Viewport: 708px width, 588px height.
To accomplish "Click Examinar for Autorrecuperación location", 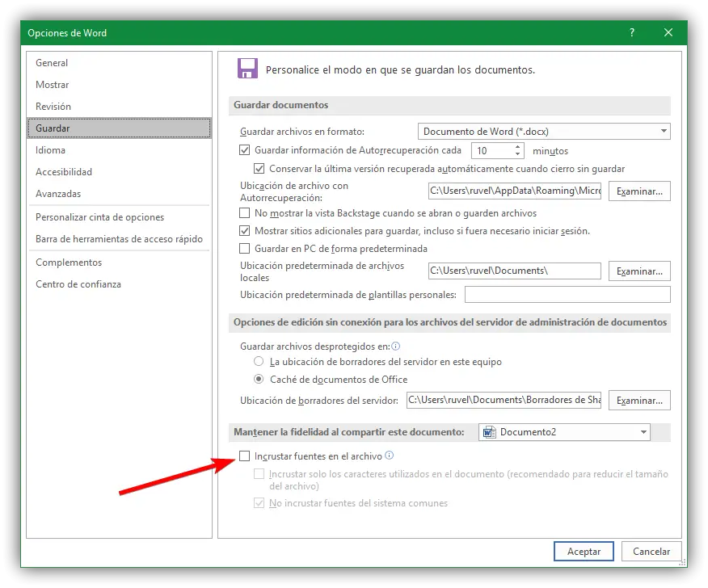I will point(639,191).
